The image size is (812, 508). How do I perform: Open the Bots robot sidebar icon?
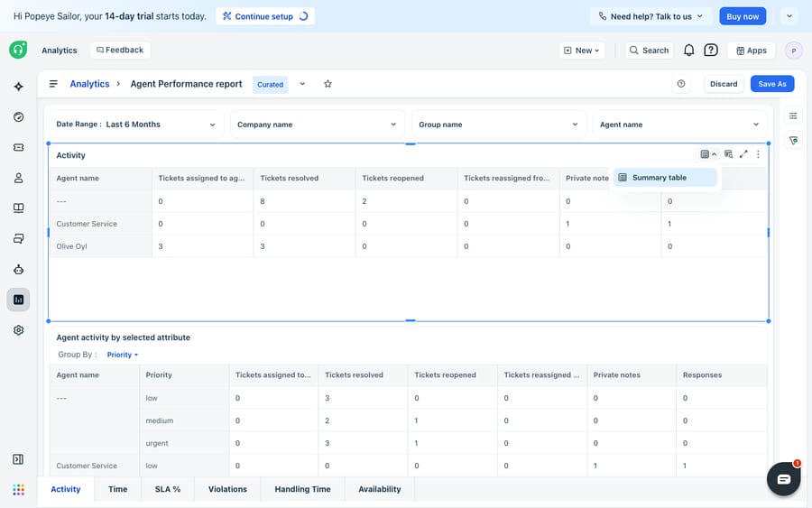click(19, 269)
